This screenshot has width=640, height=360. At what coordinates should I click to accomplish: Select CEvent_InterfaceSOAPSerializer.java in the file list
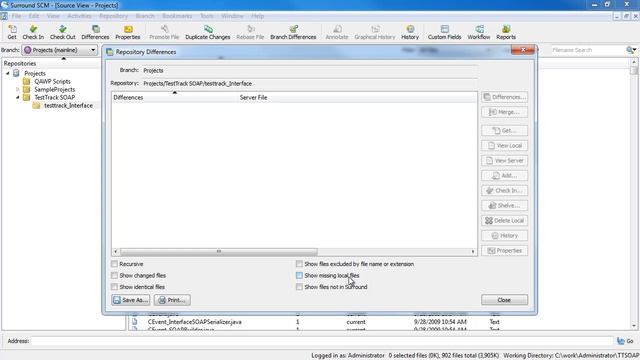click(x=195, y=322)
